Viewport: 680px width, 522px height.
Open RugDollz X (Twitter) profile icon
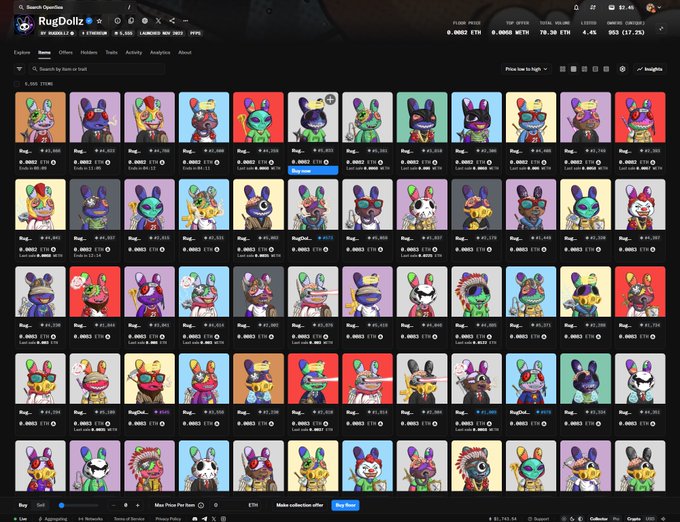158,21
